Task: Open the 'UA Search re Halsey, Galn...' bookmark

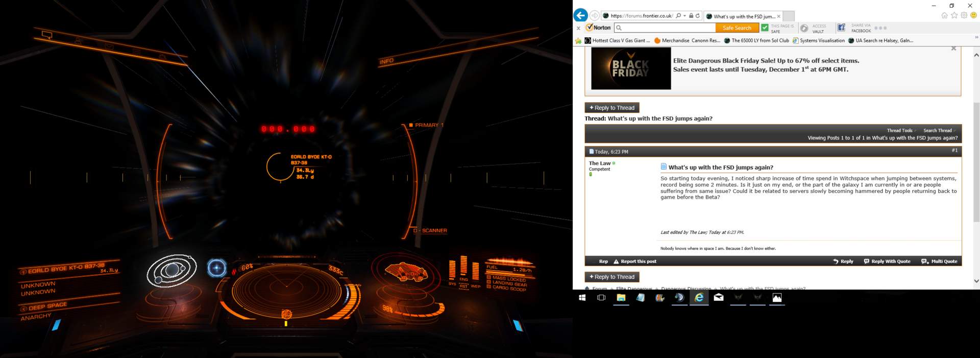Action: coord(880,40)
